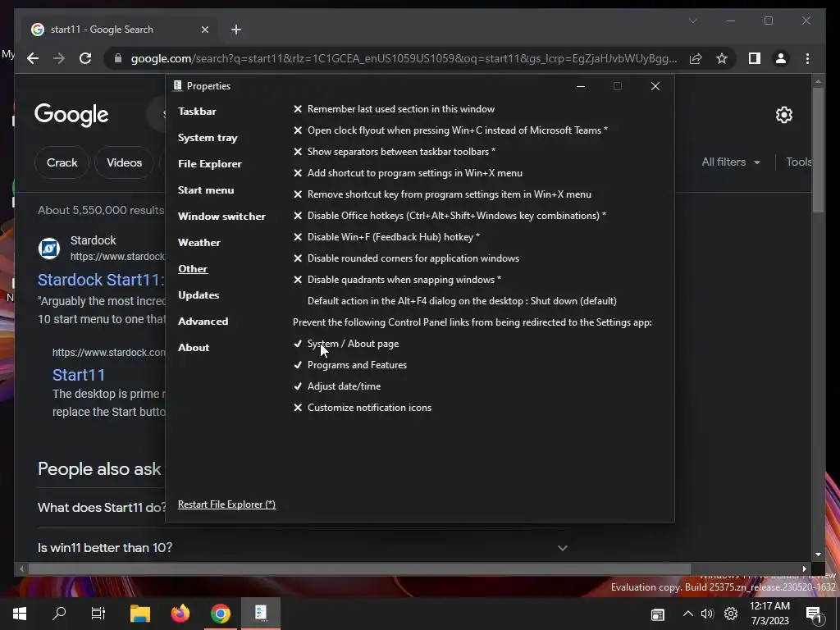This screenshot has height=630, width=840.
Task: Click the volume speaker tray icon
Action: pyautogui.click(x=707, y=614)
